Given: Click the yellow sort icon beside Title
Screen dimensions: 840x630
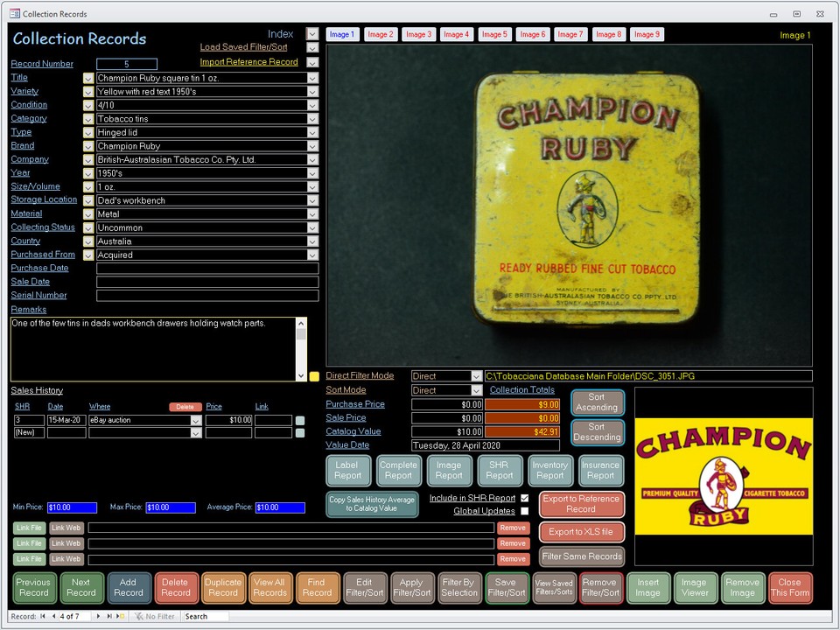Looking at the screenshot, I should (88, 78).
